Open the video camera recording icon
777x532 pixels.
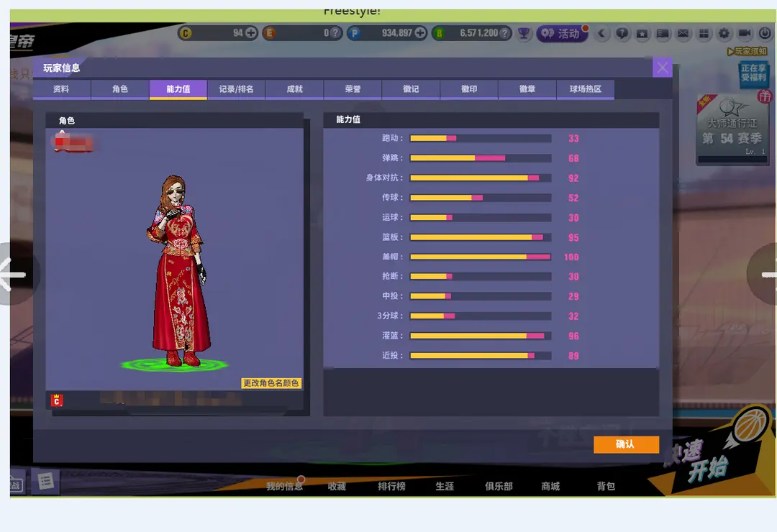click(x=745, y=33)
